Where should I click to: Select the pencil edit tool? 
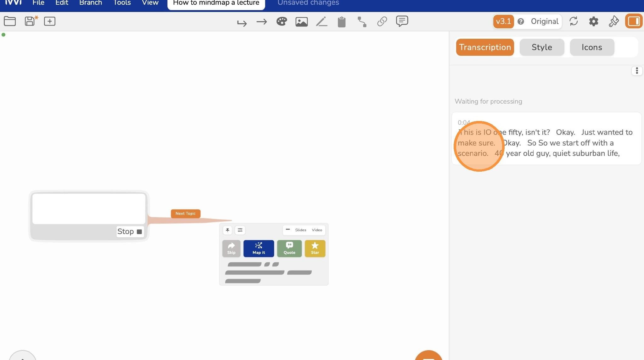pyautogui.click(x=322, y=21)
